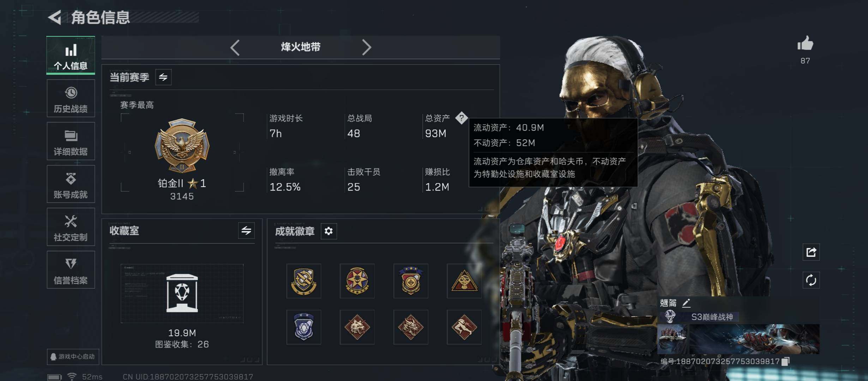Click the 游戏中心启动 button

click(73, 357)
